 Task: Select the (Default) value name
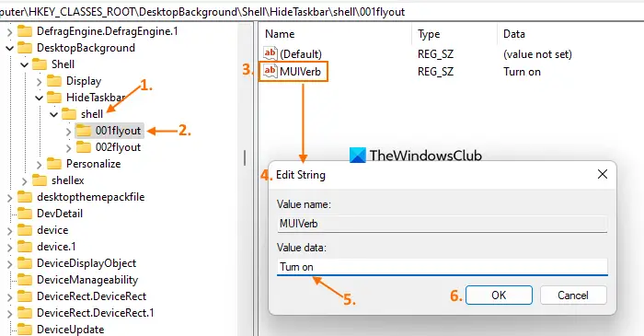coord(301,53)
